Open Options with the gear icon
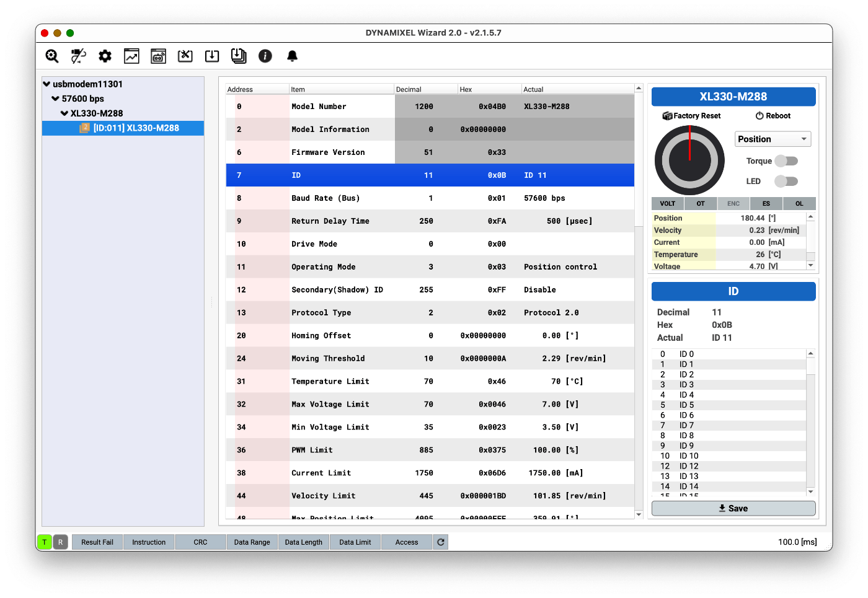Screen dimensions: 868x598 [105, 56]
